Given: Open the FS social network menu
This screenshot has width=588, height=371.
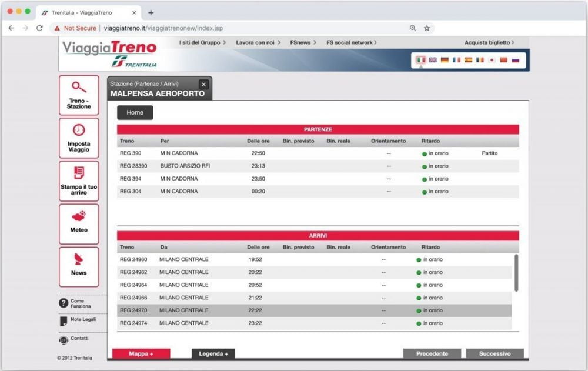Looking at the screenshot, I should tap(351, 42).
